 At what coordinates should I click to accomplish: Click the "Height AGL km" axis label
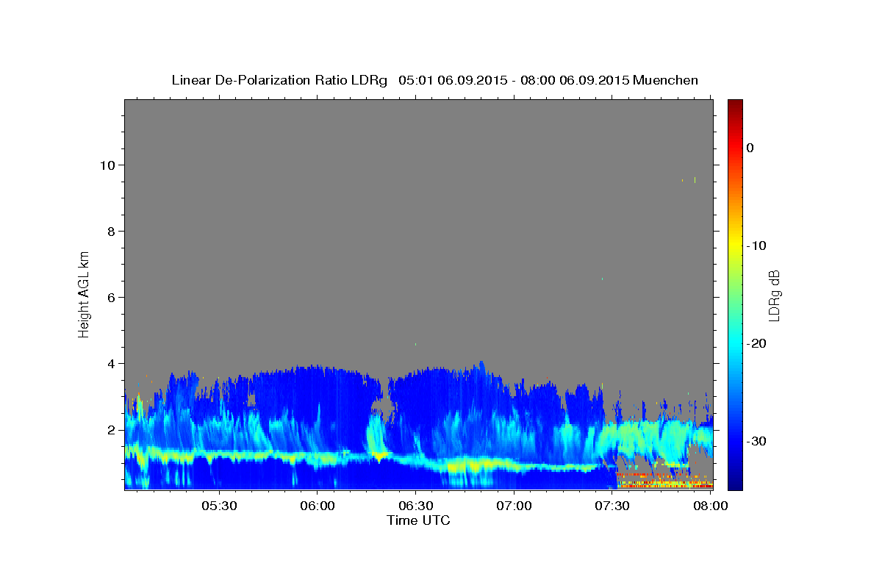click(x=84, y=293)
